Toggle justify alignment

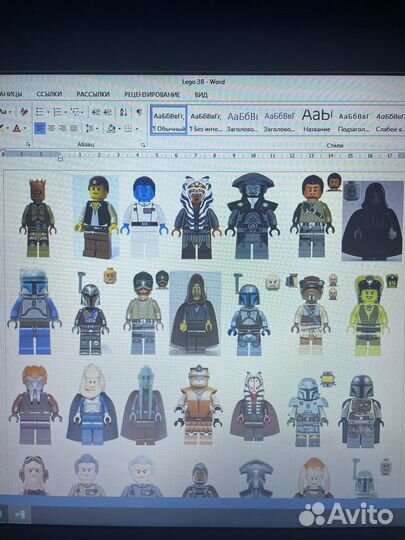coord(74,128)
